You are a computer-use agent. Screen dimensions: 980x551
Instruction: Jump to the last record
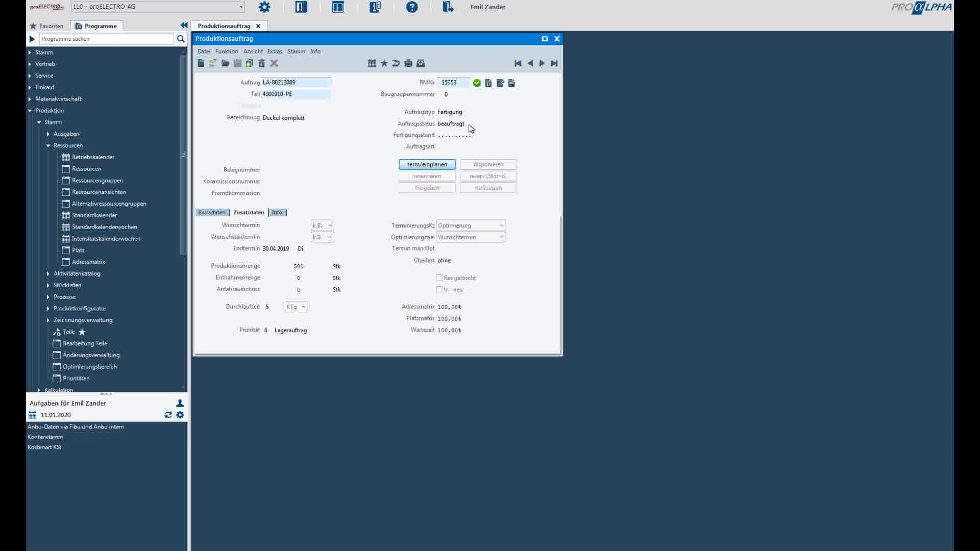point(554,63)
